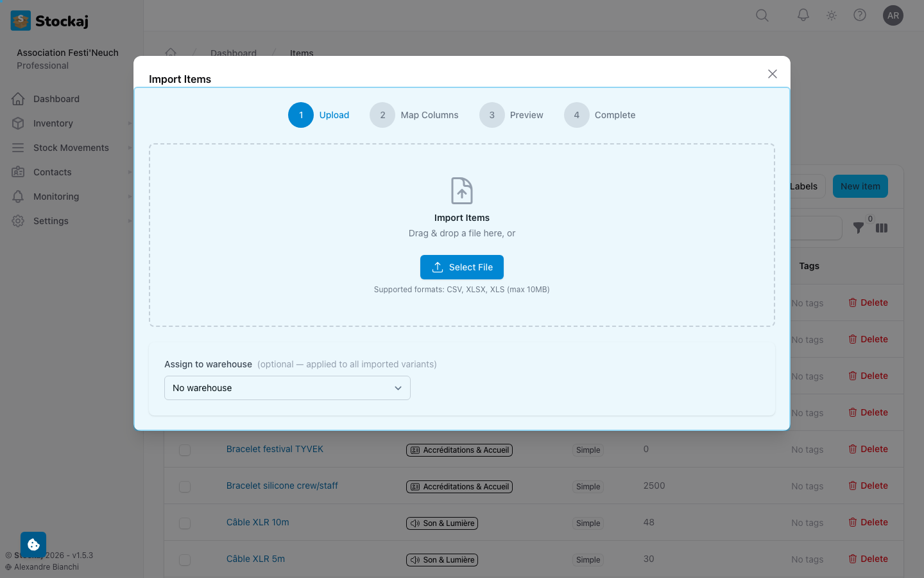Open the help question mark icon
This screenshot has width=924, height=578.
(x=860, y=15)
